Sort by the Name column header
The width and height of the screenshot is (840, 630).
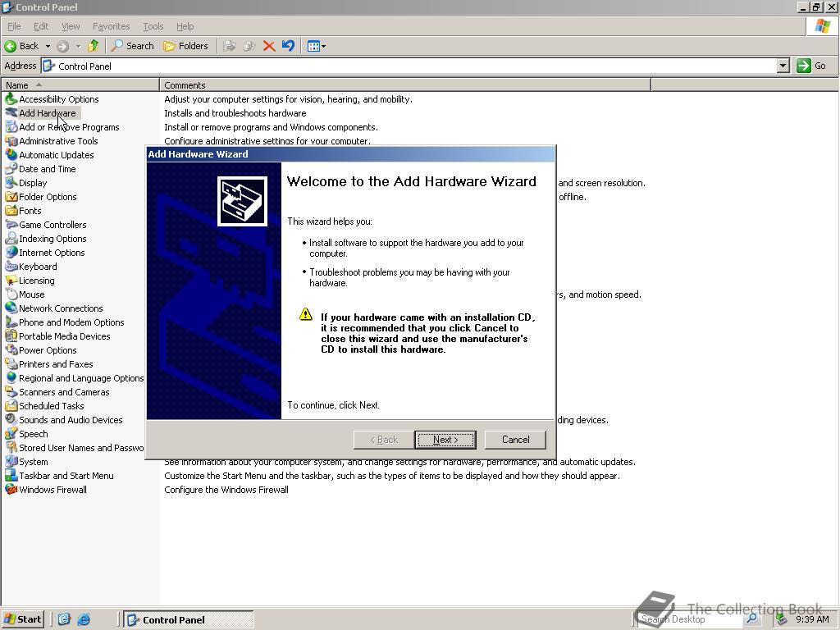(x=80, y=85)
